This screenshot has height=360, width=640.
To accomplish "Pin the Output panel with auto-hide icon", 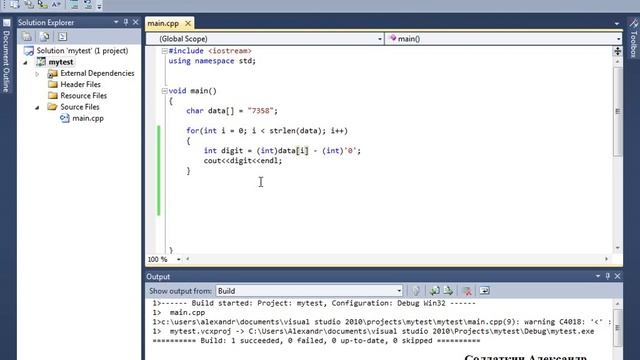I will 607,276.
